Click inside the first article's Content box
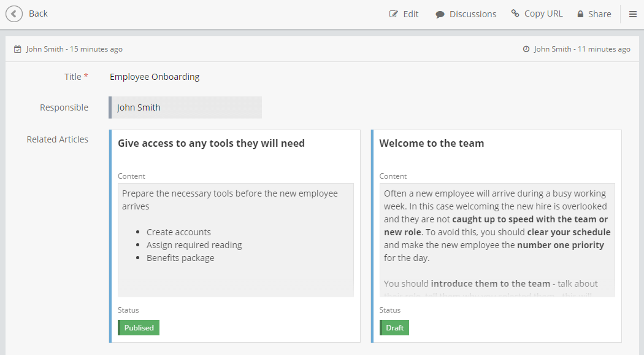The height and width of the screenshot is (355, 644). tap(235, 240)
